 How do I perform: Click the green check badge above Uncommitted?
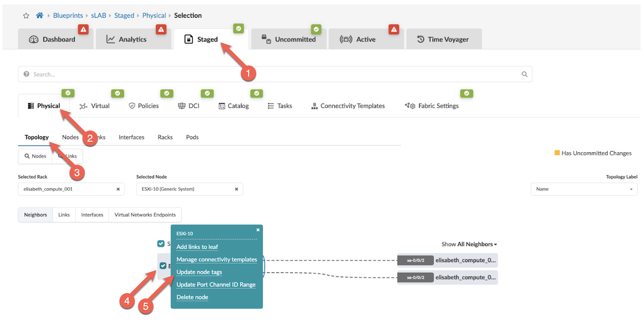pyautogui.click(x=317, y=28)
